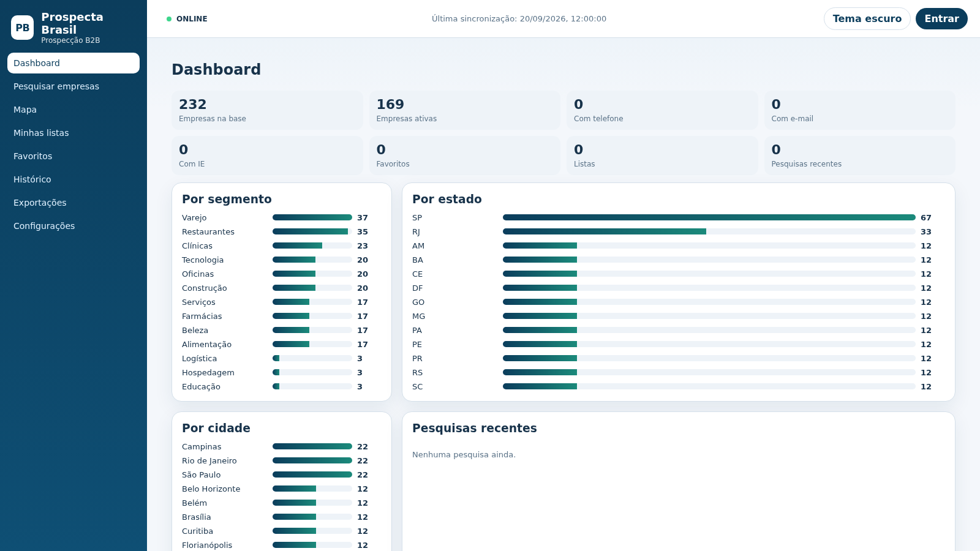Click the green ONLINE status dot
The width and height of the screenshot is (980, 551).
169,19
